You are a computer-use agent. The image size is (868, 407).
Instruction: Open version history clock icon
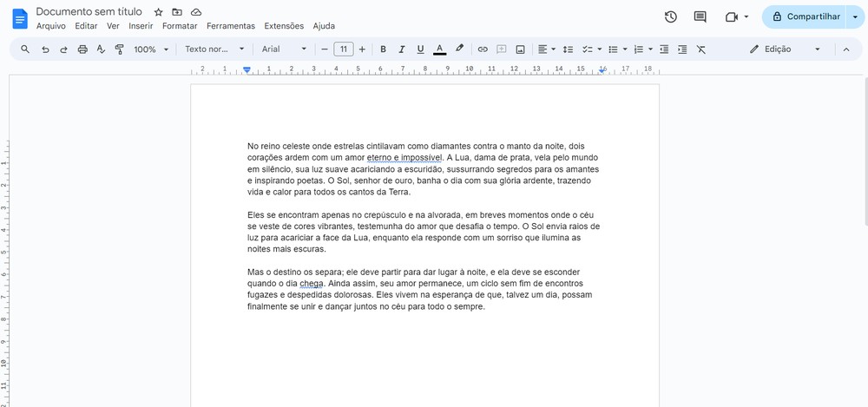point(670,17)
